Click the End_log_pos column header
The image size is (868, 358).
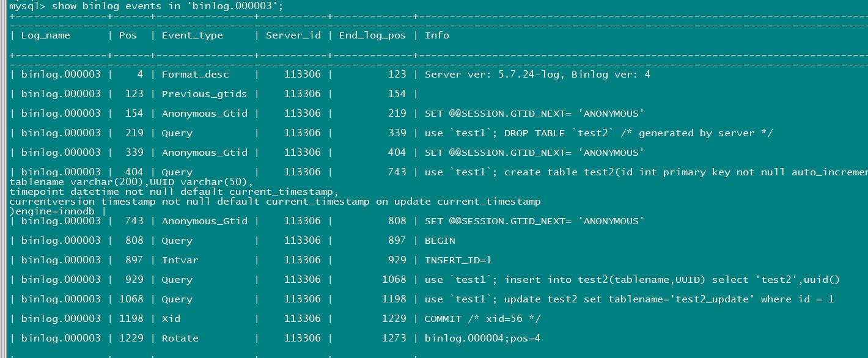tap(372, 35)
